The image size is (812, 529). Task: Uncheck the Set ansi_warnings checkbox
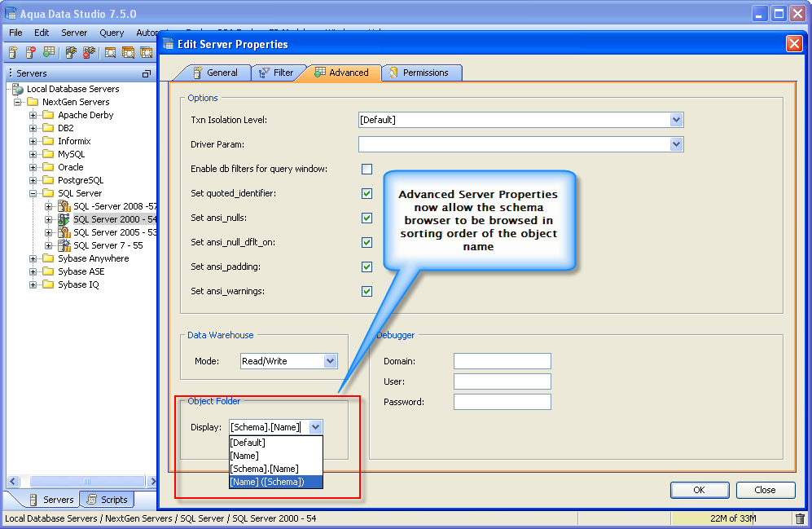366,291
